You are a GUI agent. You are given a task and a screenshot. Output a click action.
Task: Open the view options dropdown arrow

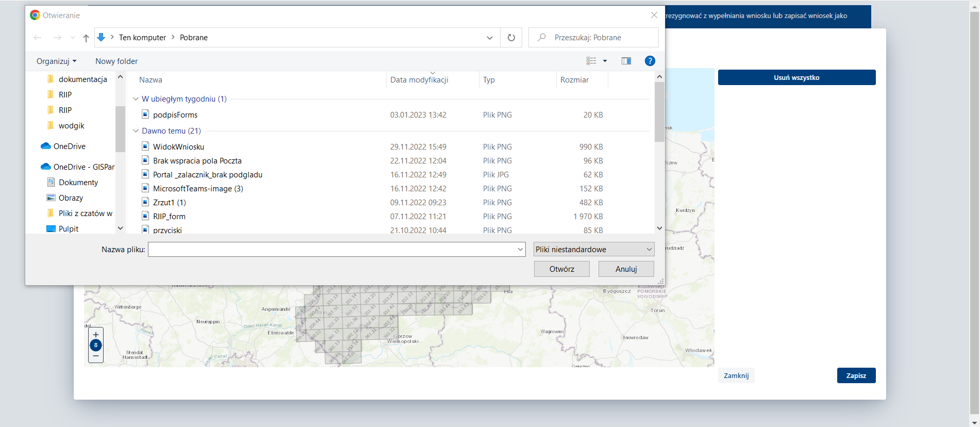click(x=605, y=61)
